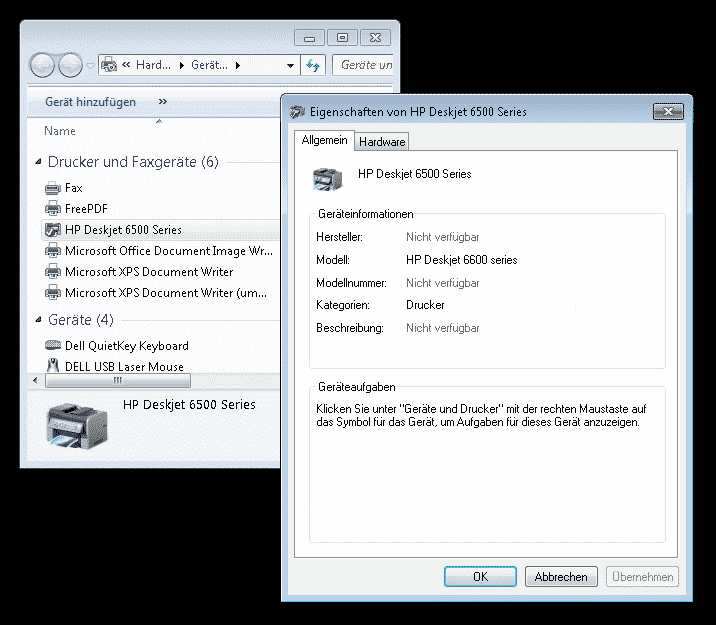The image size is (716, 625).
Task: Click the Übernehmen button
Action: click(642, 577)
